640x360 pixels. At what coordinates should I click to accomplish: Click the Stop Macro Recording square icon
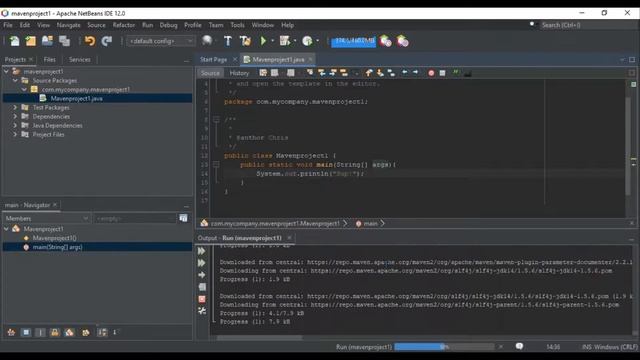pos(442,73)
